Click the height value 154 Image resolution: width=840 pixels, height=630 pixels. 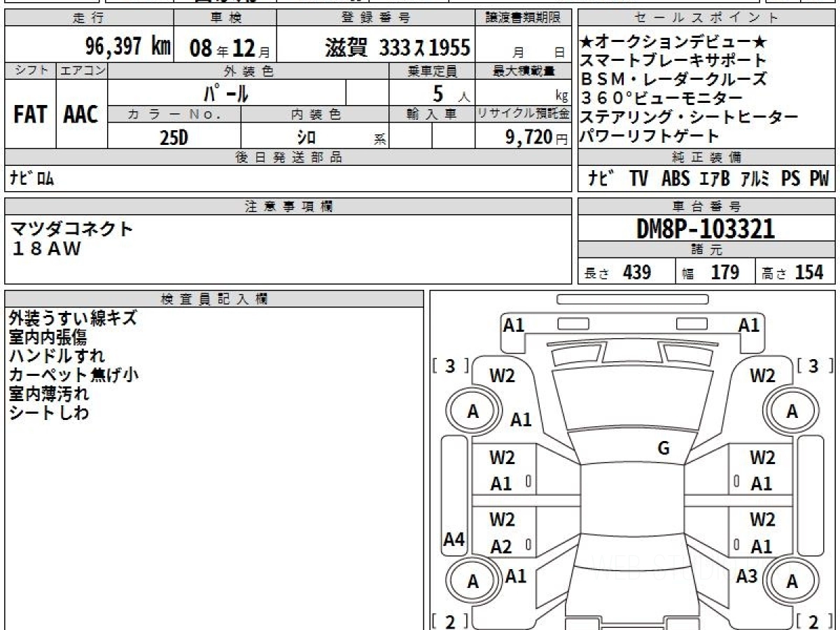(x=809, y=272)
